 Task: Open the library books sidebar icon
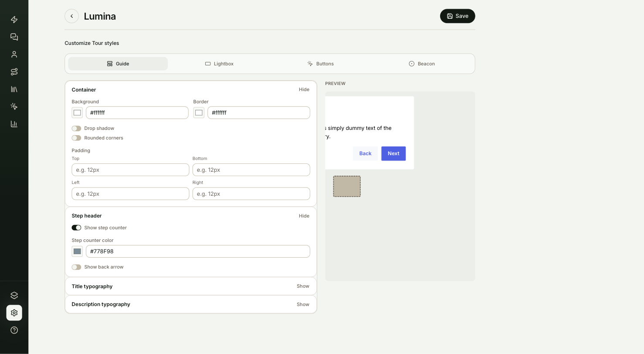pos(14,89)
